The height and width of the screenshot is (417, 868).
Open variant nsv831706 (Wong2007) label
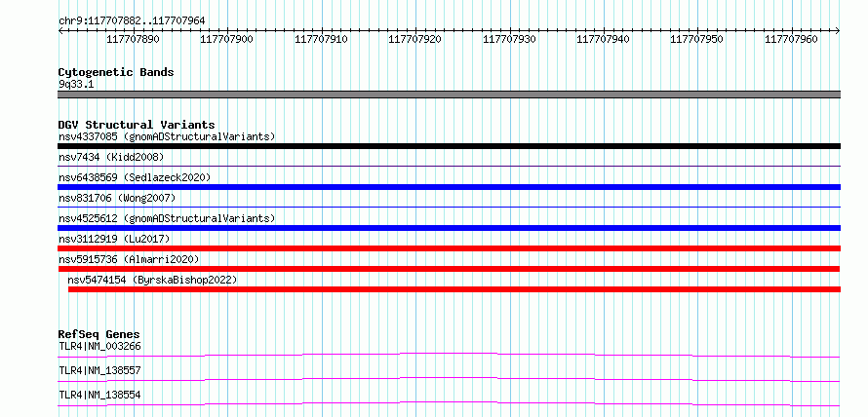point(117,198)
